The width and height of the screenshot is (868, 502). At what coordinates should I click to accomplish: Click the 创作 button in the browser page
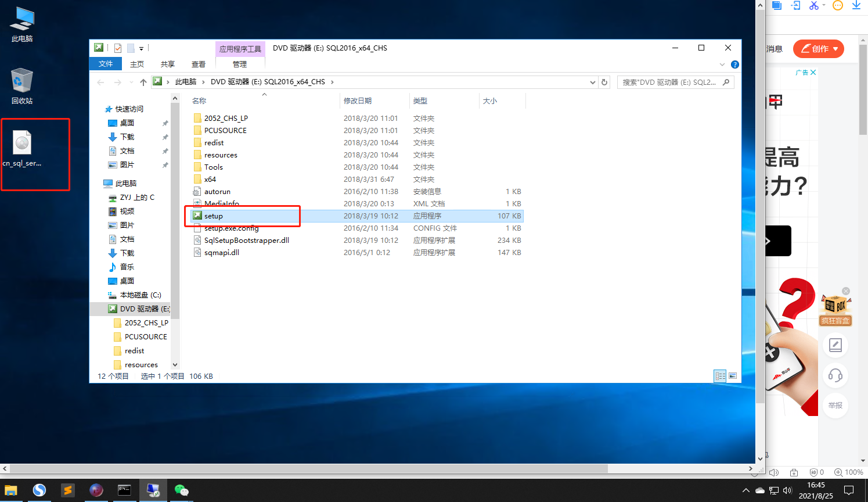tap(819, 49)
